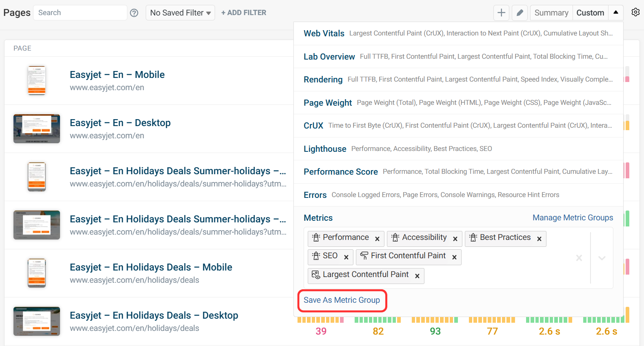Viewport: 644px width, 346px height.
Task: Select the Errors metric group
Action: [x=458, y=195]
